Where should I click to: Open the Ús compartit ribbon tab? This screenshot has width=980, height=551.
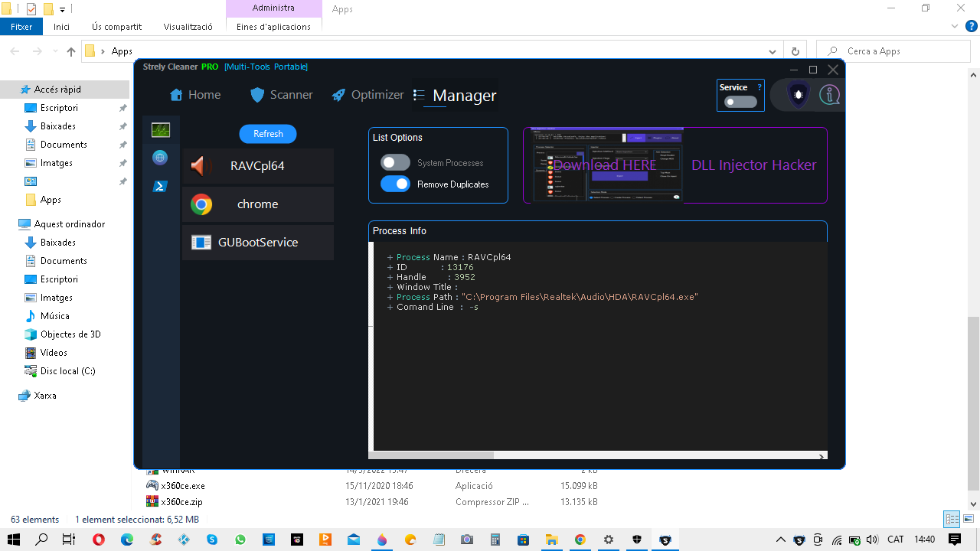pyautogui.click(x=116, y=26)
